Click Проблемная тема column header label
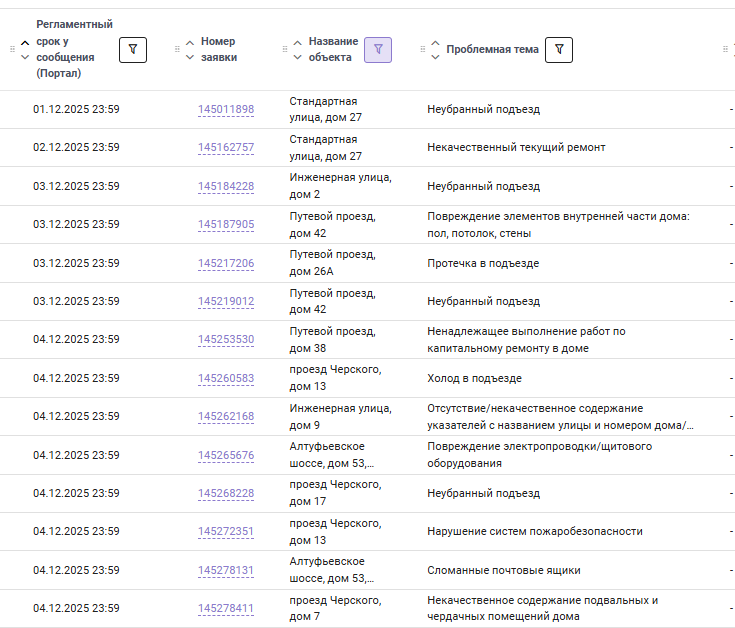 coord(492,49)
